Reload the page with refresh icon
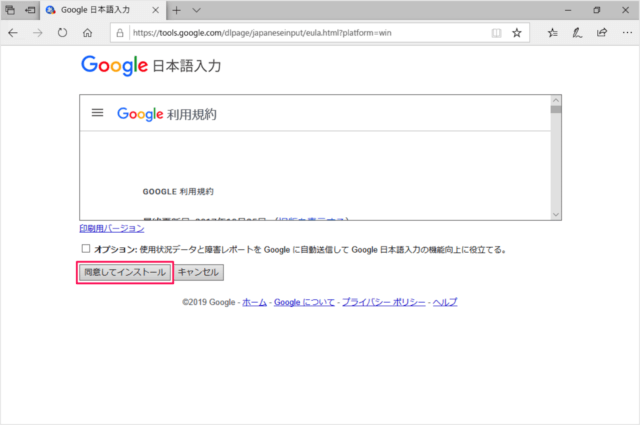 [62, 33]
